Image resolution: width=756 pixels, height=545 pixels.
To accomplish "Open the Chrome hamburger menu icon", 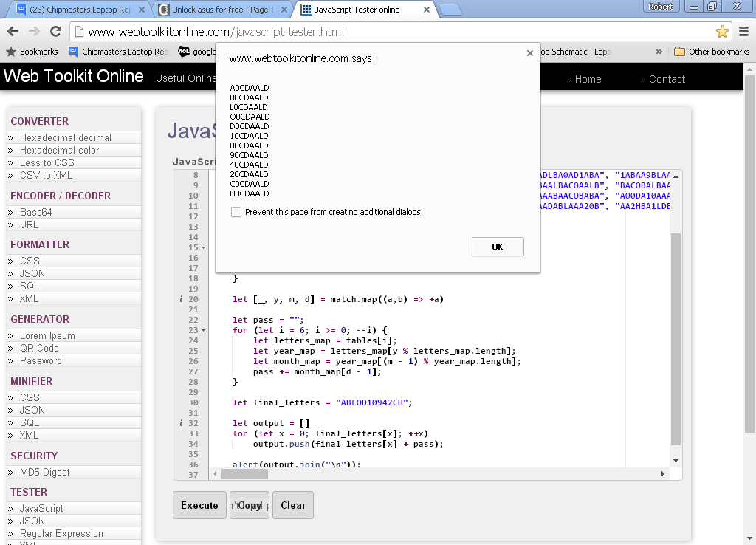I will point(743,32).
